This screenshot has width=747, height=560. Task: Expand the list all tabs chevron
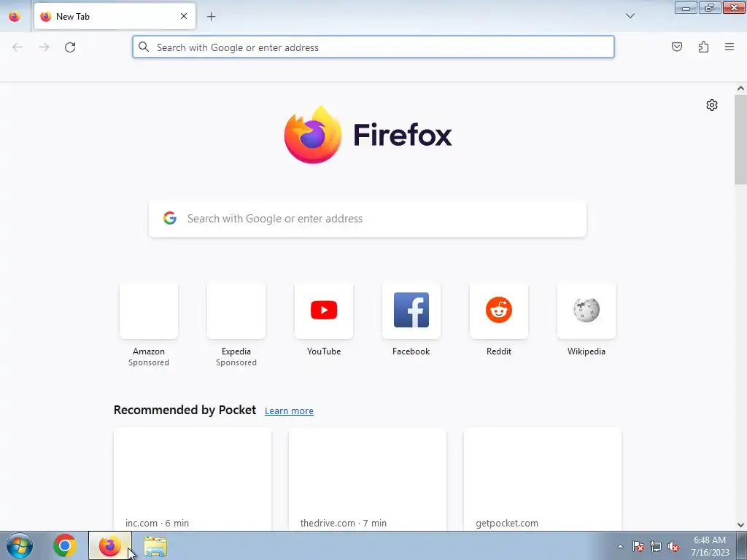pyautogui.click(x=630, y=16)
